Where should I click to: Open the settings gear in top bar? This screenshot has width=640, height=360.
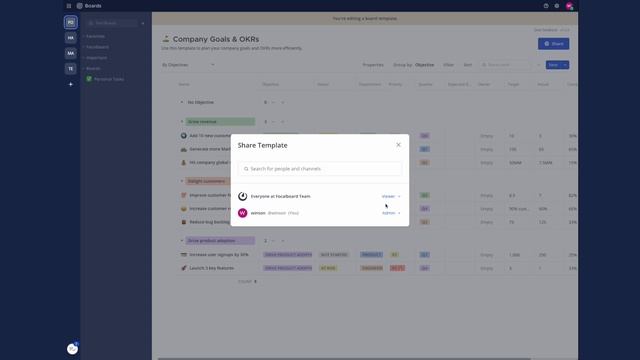557,6
